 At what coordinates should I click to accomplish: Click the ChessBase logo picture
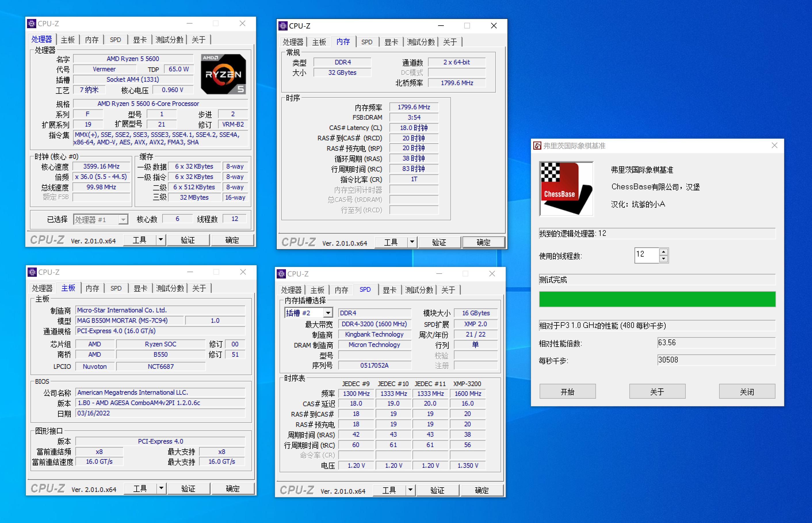[566, 188]
